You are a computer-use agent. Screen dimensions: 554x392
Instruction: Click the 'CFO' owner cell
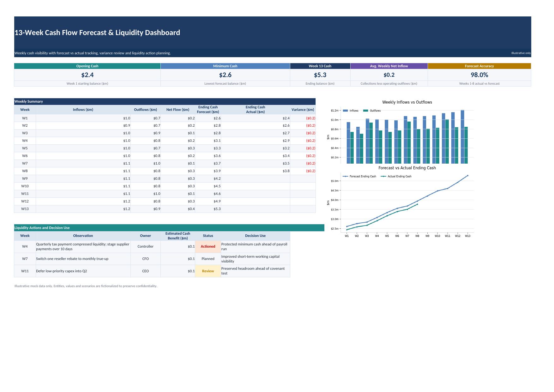tap(145, 259)
